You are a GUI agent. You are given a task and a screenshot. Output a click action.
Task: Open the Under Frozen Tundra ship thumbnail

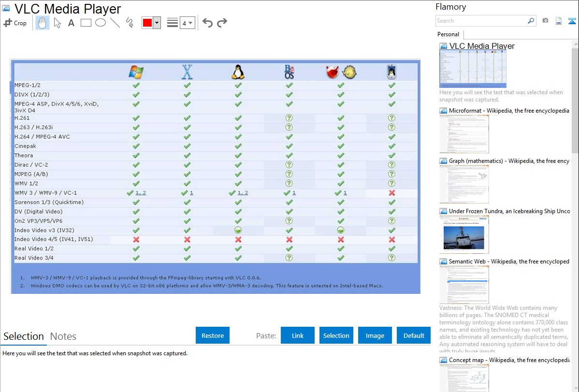click(464, 234)
